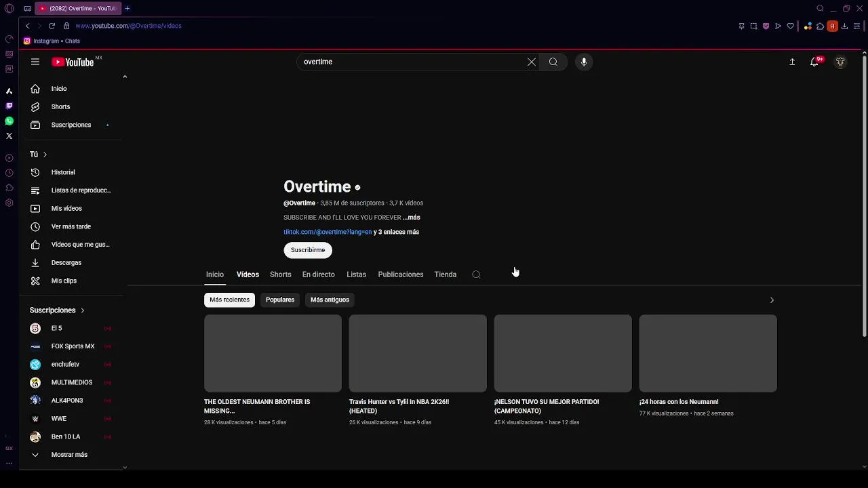Open Opera sidebar settings gear
The height and width of the screenshot is (488, 868).
coord(9,203)
